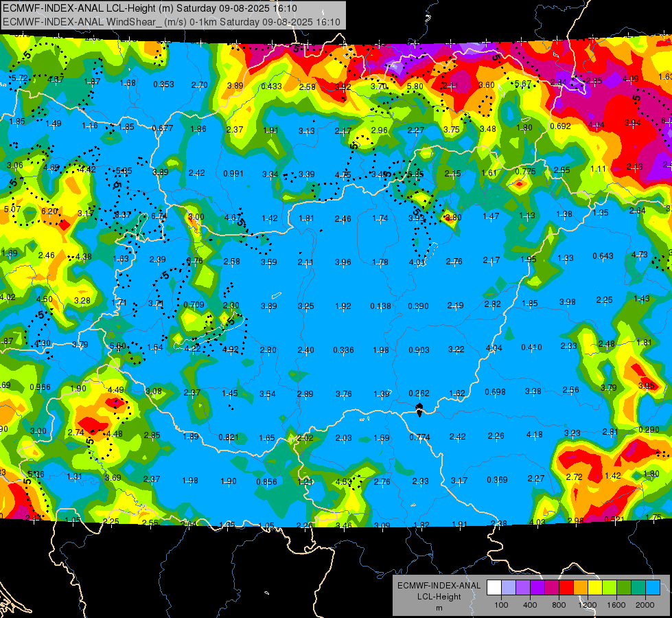Screen dimensions: 672x618
Task: Click the light lavender legend swatch
Action: [509, 587]
